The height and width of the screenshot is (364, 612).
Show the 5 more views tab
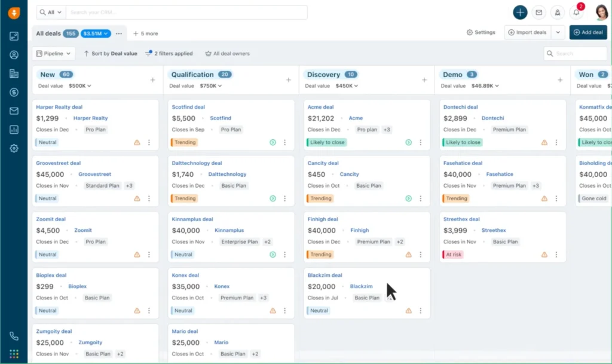tap(145, 33)
